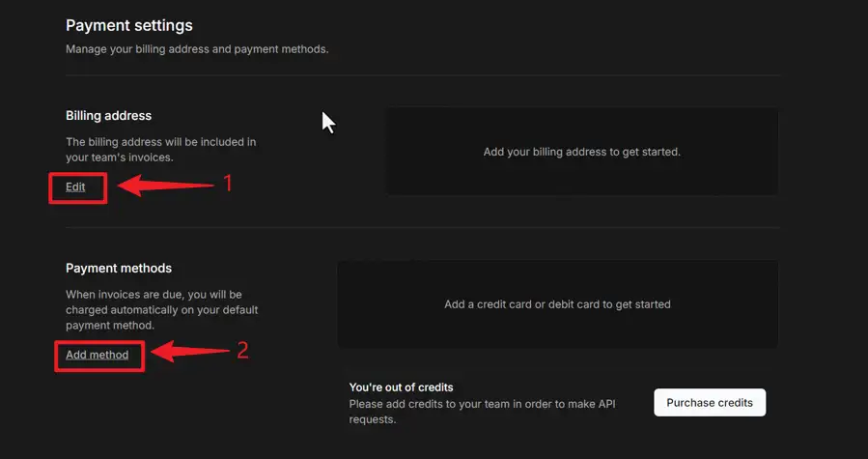Click the Payment methods section title
Screen dimensions: 868x459
click(119, 269)
